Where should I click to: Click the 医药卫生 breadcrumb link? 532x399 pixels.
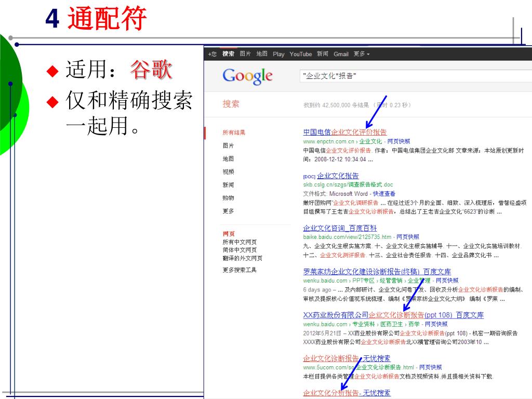tap(392, 324)
